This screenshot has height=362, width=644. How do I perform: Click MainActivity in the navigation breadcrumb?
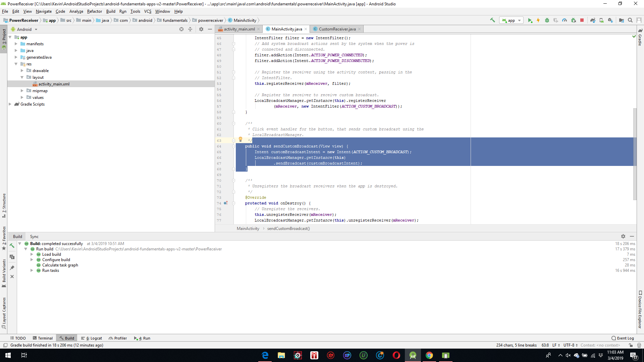tap(242, 20)
